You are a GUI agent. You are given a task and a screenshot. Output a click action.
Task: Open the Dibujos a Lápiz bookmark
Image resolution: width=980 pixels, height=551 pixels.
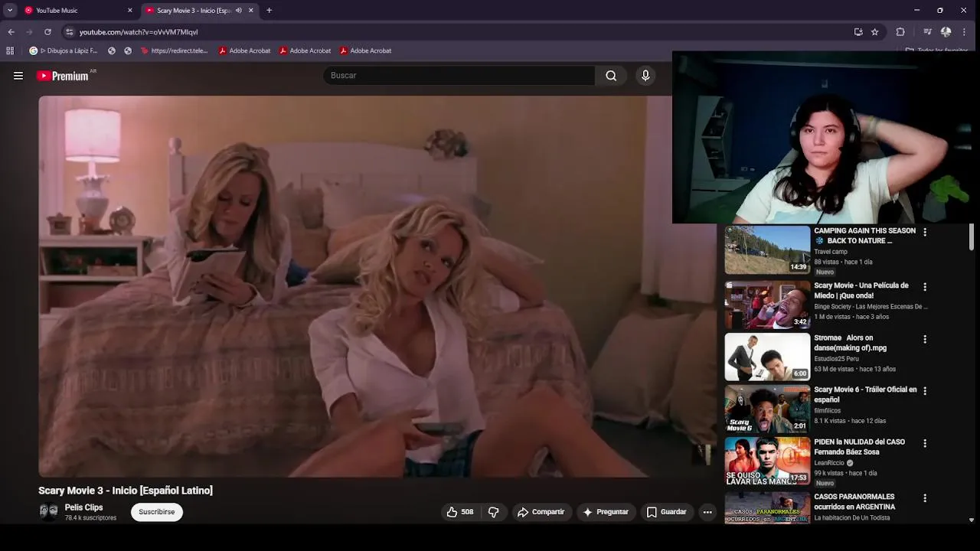(x=64, y=51)
